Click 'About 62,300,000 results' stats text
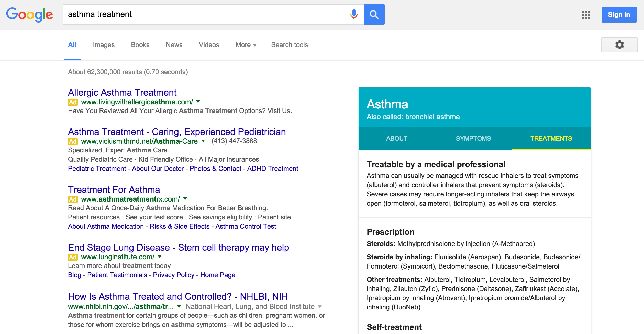 [x=128, y=72]
